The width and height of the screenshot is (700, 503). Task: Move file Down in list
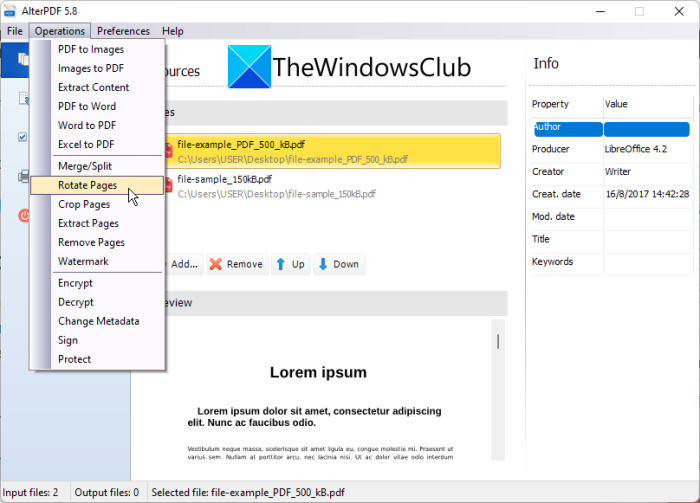pyautogui.click(x=339, y=264)
